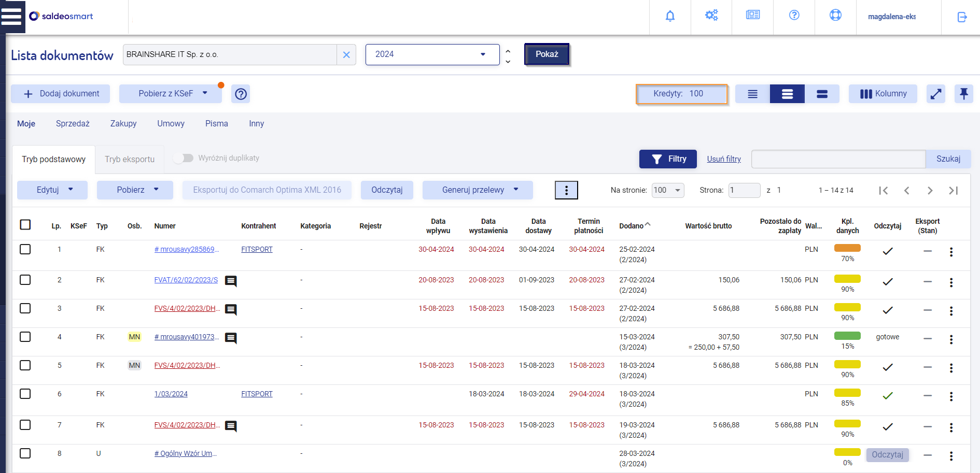Open the news page icon
980x473 pixels.
click(753, 15)
